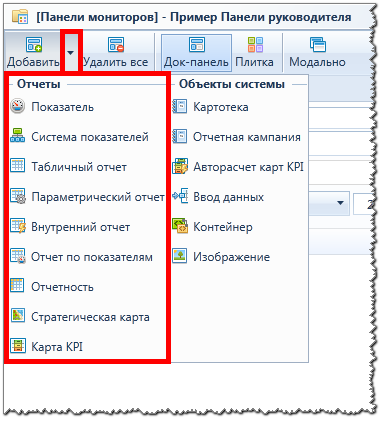Click the Док-панель label text
The image size is (386, 424).
(x=196, y=62)
